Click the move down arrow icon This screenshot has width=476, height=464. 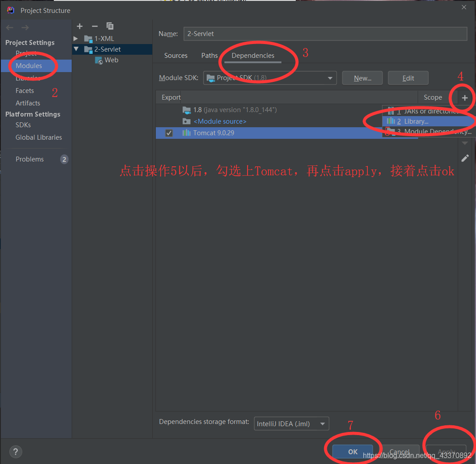(x=465, y=143)
